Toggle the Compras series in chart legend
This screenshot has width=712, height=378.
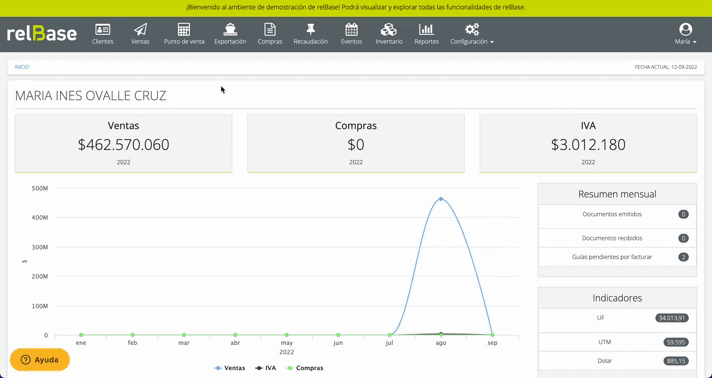pos(305,368)
